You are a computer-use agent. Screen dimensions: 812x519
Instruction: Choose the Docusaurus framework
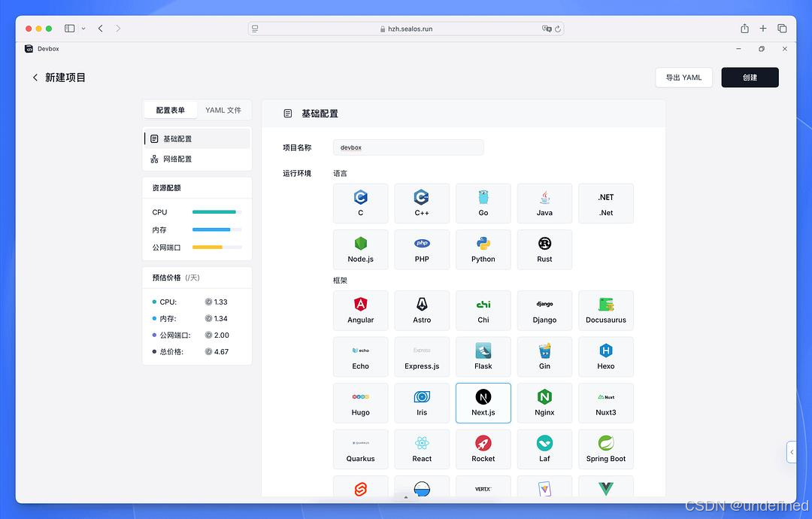tap(606, 310)
